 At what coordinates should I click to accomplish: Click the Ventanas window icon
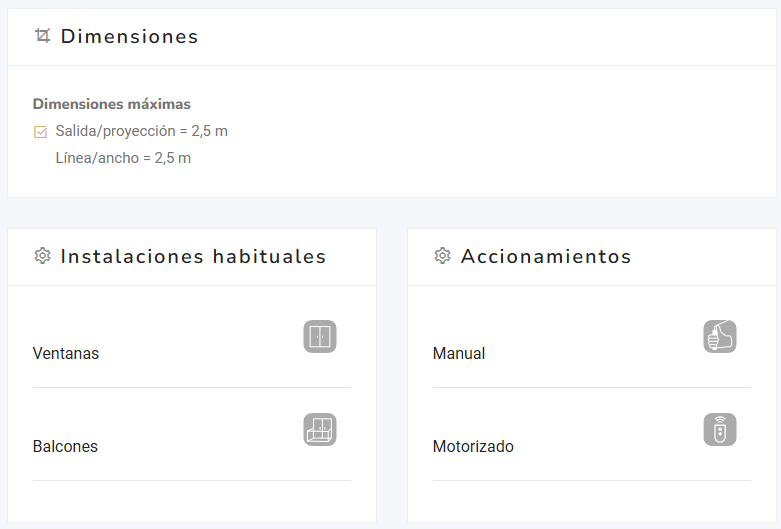[320, 336]
